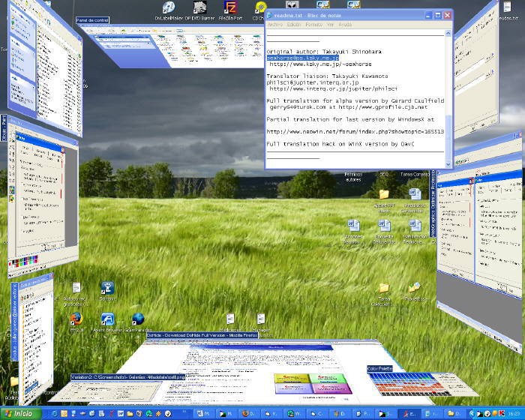525x420 pixels.
Task: Click the highlighted seahorse email line in Notepad
Action: tap(303, 58)
